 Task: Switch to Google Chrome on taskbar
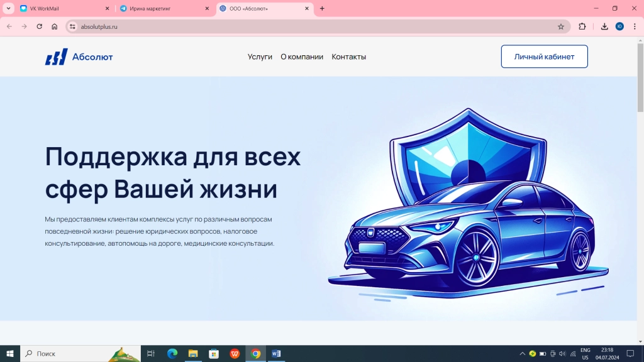(x=255, y=353)
